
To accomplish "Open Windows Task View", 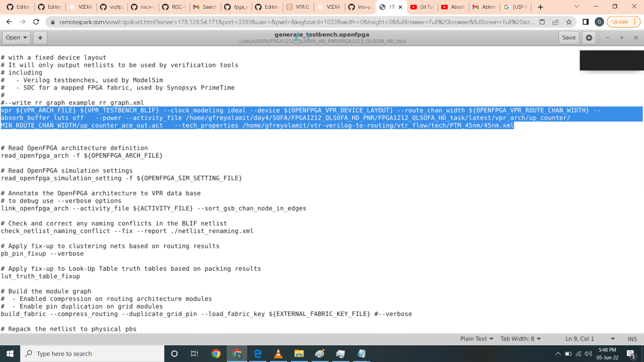I will pos(195,354).
